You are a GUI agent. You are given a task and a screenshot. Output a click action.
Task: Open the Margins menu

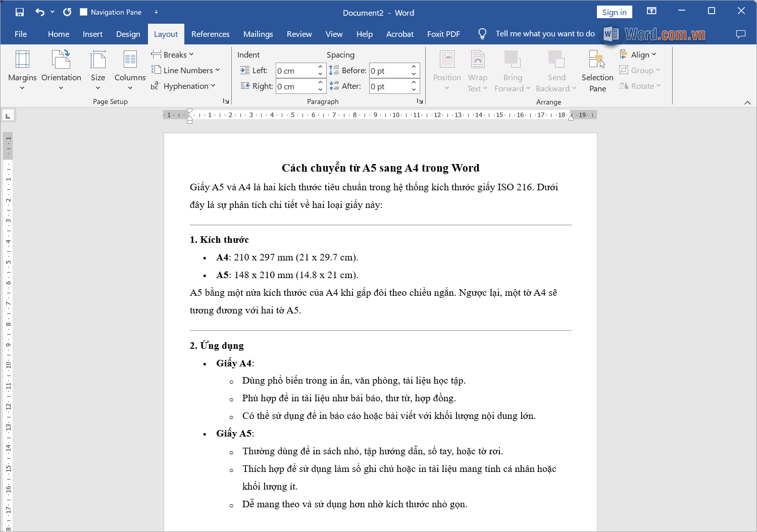pos(22,71)
